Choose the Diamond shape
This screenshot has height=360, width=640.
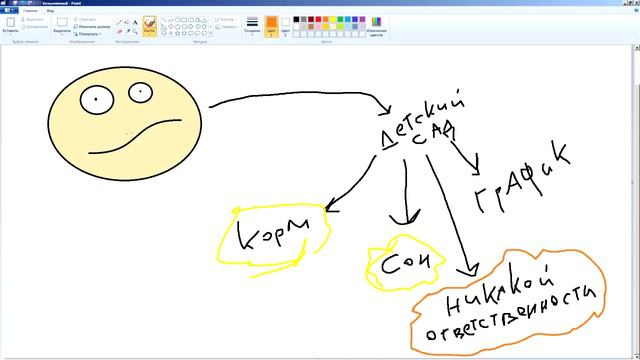click(171, 27)
